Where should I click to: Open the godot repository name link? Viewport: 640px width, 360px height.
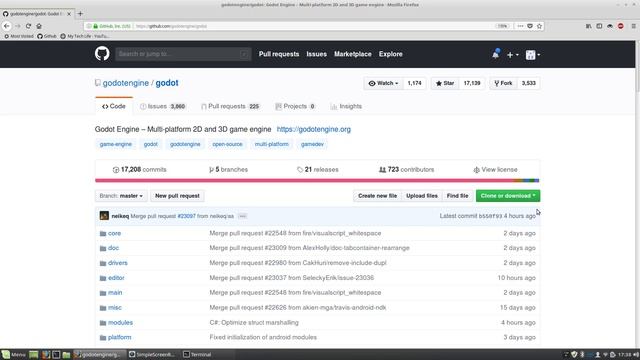click(x=167, y=83)
